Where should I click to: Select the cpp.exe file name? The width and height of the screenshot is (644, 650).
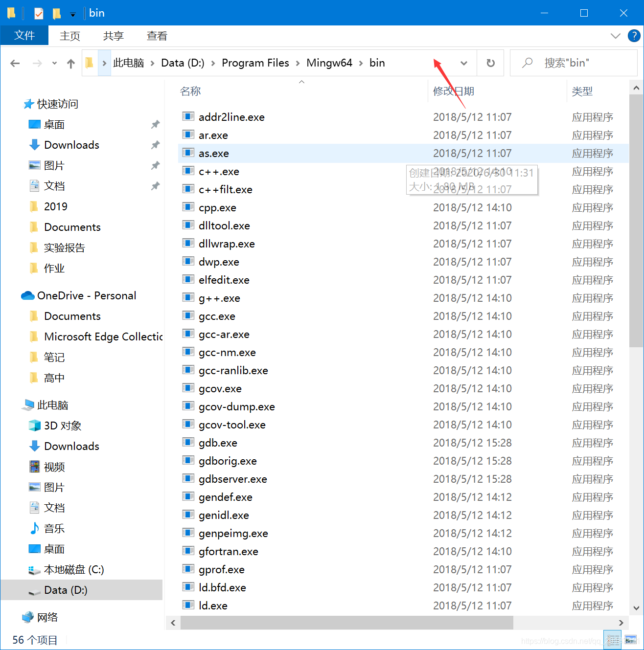pos(217,207)
